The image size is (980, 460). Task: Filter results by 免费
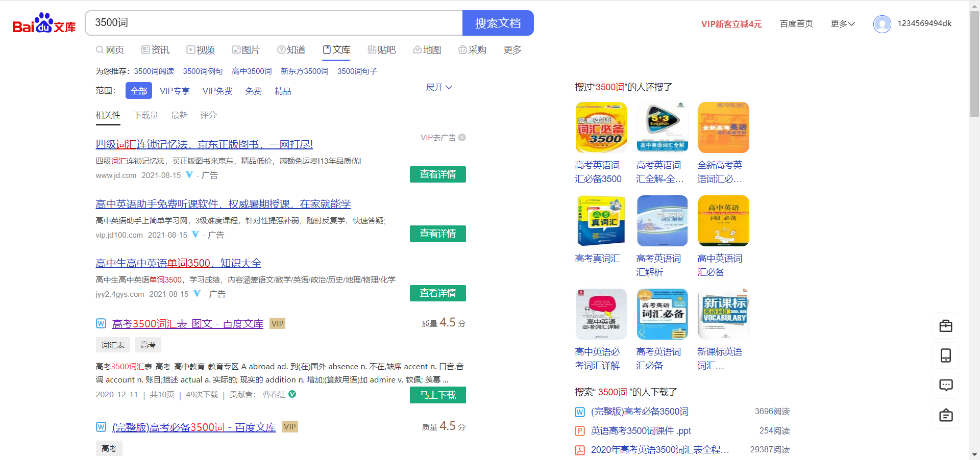254,91
